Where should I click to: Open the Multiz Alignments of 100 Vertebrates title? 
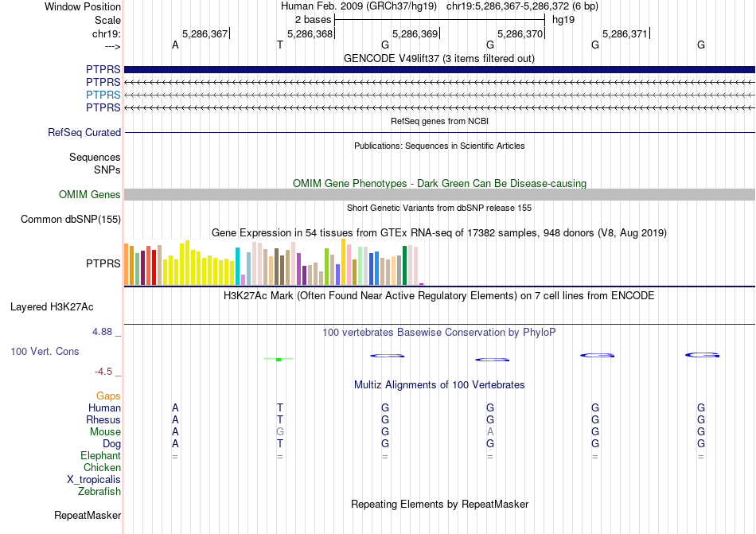point(439,384)
